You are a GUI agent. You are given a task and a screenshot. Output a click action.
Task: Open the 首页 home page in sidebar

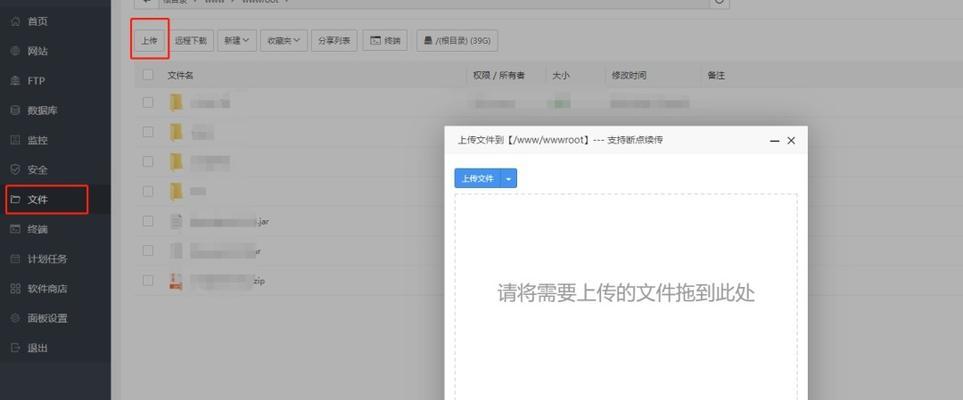pyautogui.click(x=37, y=22)
